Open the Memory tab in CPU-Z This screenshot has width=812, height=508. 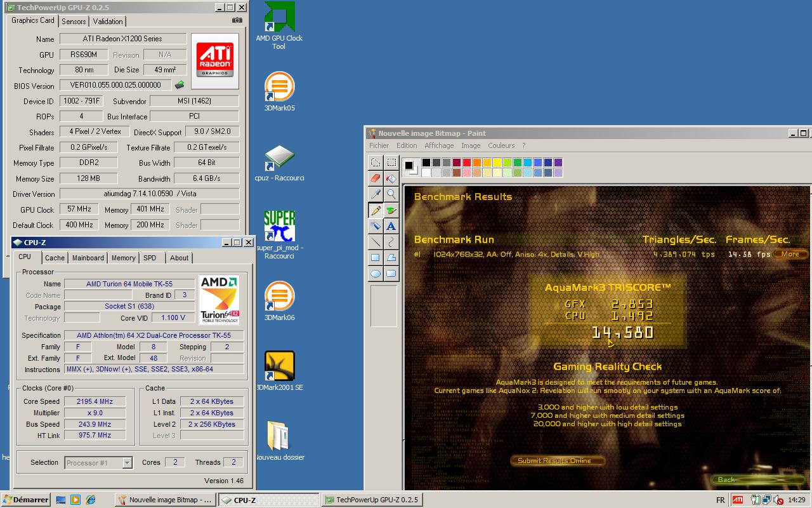(123, 258)
